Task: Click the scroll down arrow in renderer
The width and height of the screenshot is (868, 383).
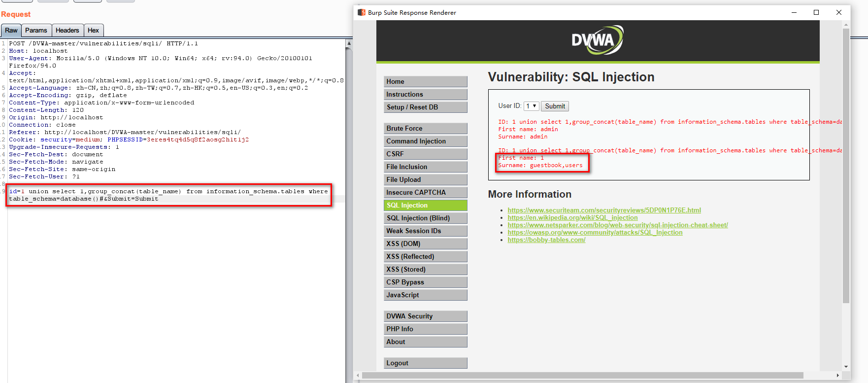Action: tap(846, 367)
